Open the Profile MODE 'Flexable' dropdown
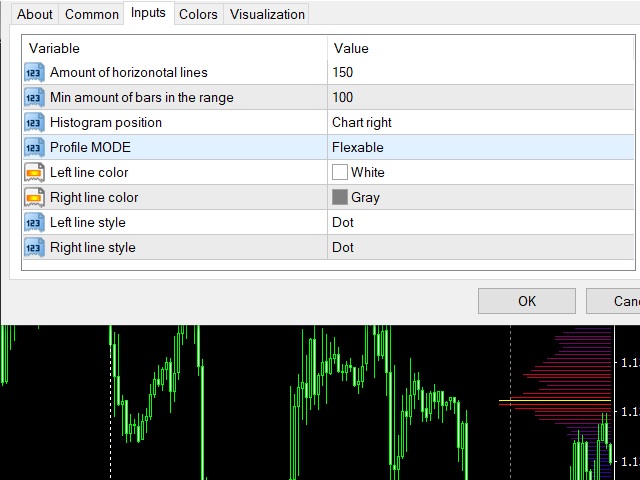Viewport: 640px width, 480px height. click(480, 148)
